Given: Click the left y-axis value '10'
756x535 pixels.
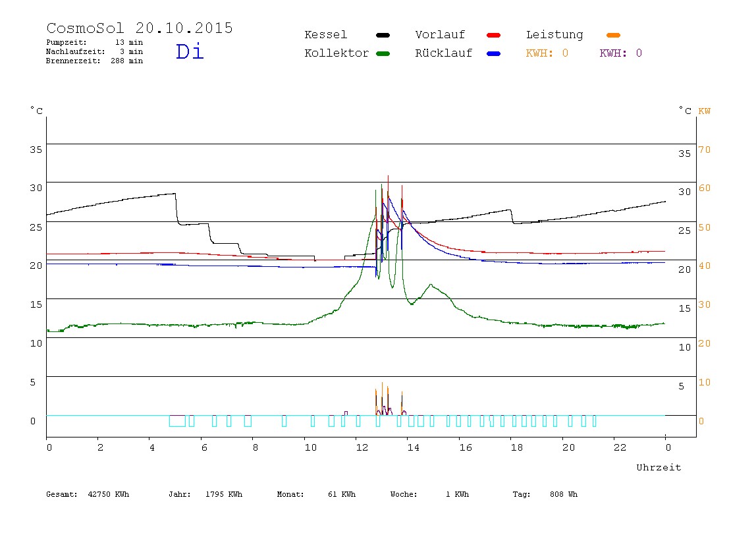Looking at the screenshot, I should pos(36,343).
